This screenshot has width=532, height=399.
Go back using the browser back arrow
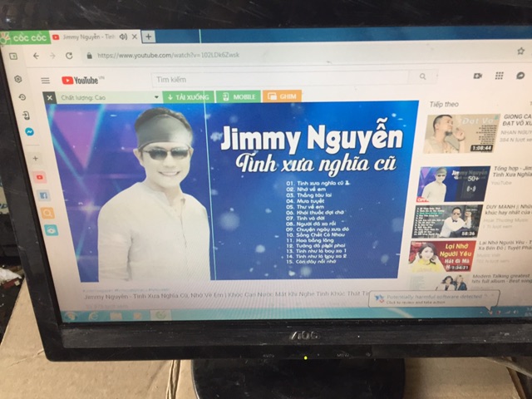point(36,56)
